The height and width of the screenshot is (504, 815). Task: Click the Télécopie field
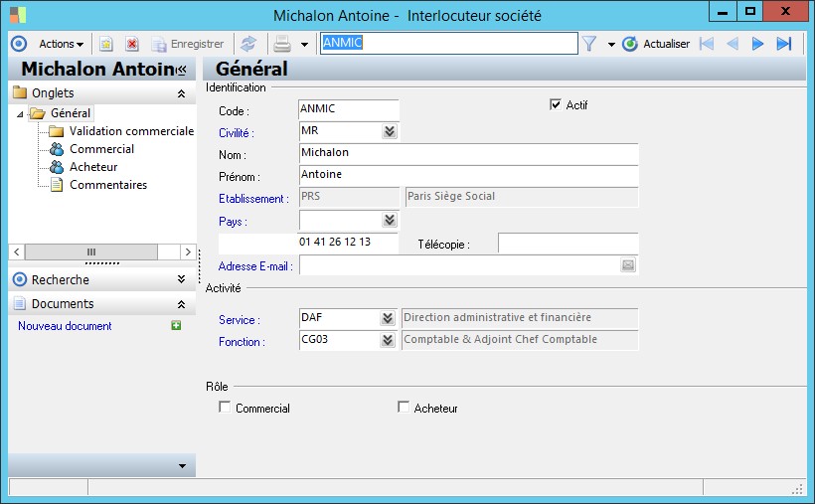point(569,243)
